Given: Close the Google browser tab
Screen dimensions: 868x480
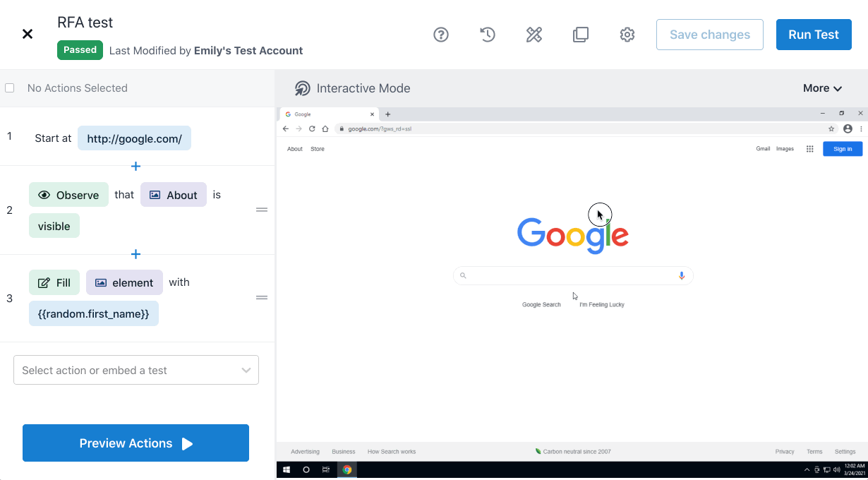Looking at the screenshot, I should click(373, 114).
